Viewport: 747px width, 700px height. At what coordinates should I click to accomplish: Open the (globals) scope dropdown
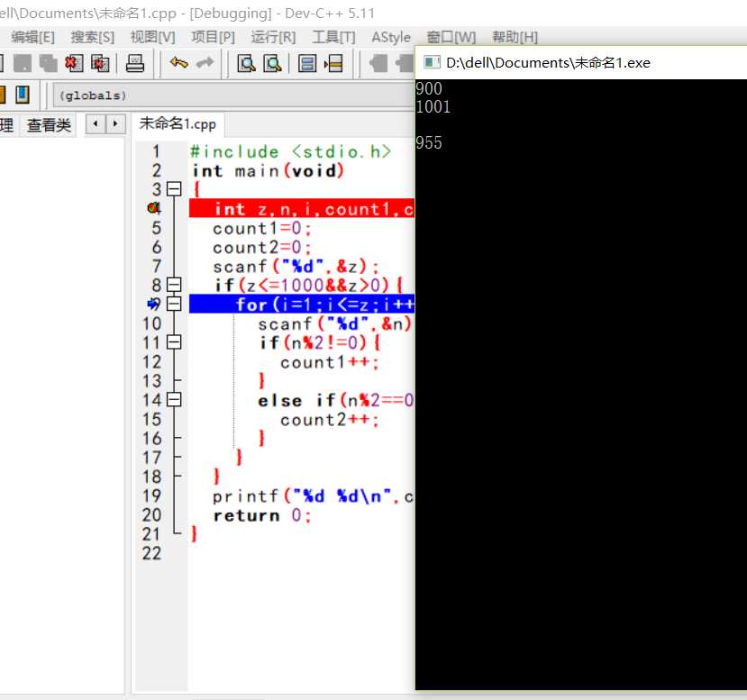coord(233,95)
